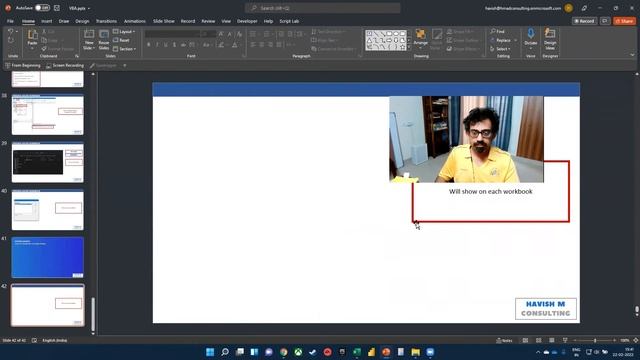Switch to Slide Sorter view icon
Image resolution: width=640 pixels, height=360 pixels.
pyautogui.click(x=539, y=340)
